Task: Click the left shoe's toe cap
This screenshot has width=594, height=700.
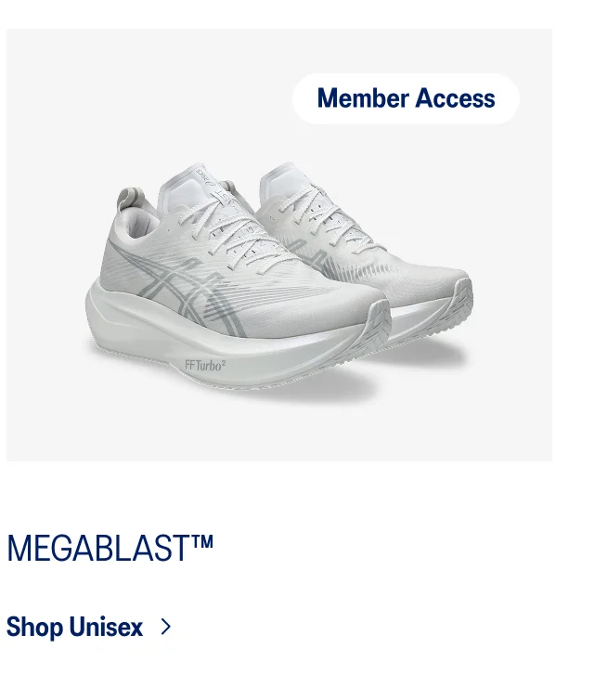Action: (x=357, y=304)
